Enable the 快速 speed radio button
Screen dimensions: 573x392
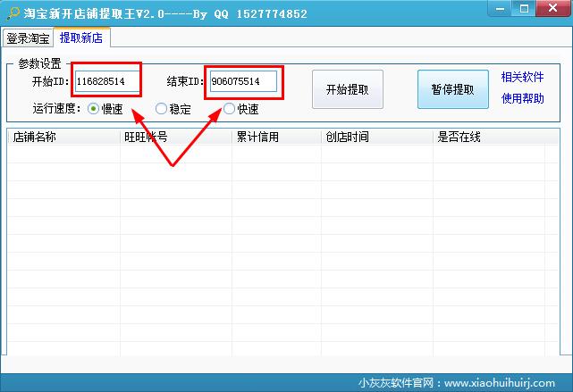[230, 109]
